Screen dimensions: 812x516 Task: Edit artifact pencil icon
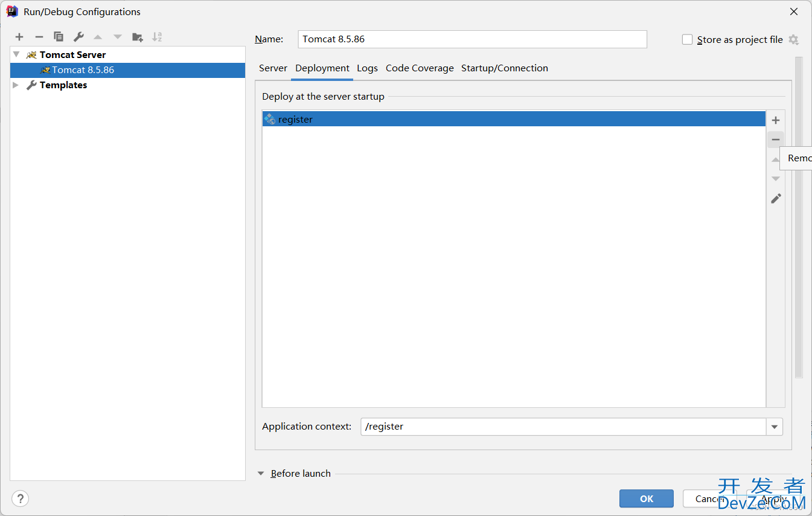776,198
